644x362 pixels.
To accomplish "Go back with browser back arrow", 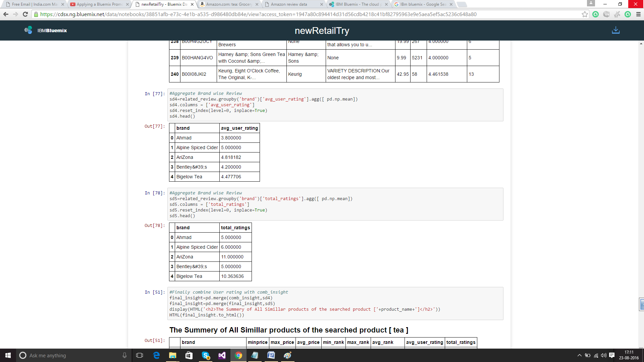I will tap(6, 14).
